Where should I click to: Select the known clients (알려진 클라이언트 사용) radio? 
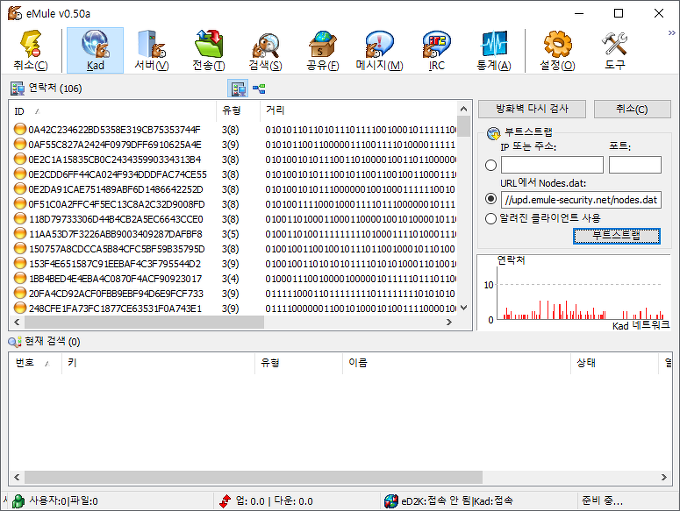click(490, 218)
